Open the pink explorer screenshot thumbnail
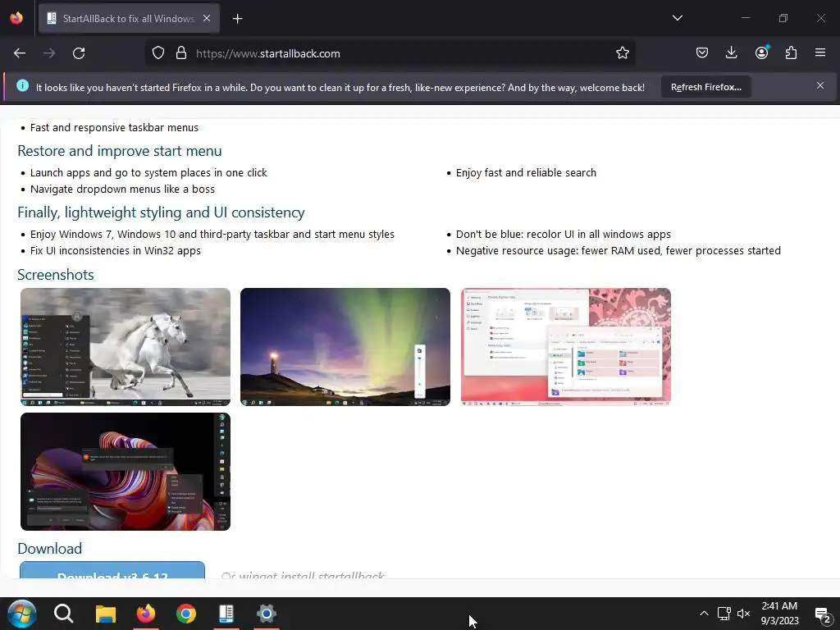 tap(566, 347)
